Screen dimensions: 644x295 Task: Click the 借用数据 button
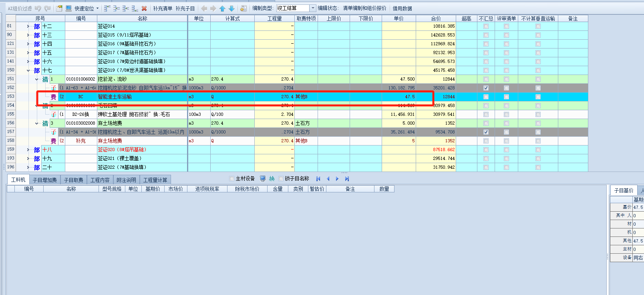(402, 8)
